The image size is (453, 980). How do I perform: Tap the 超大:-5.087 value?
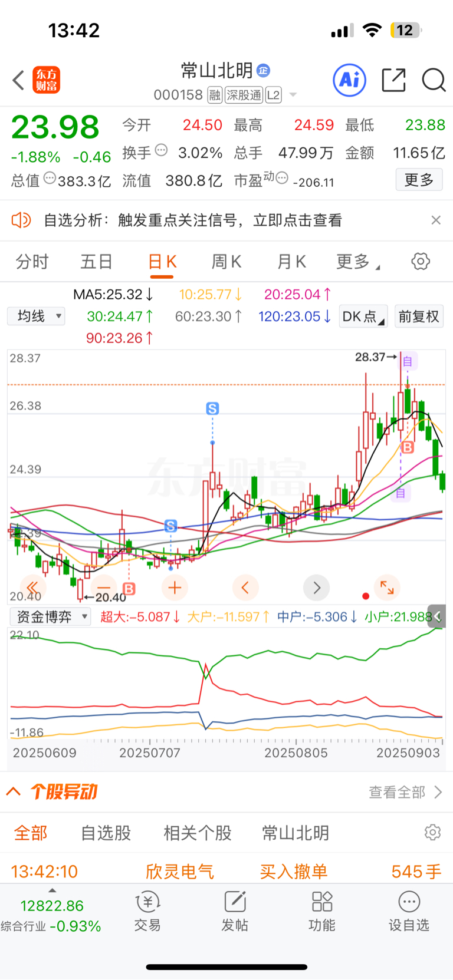pos(140,617)
